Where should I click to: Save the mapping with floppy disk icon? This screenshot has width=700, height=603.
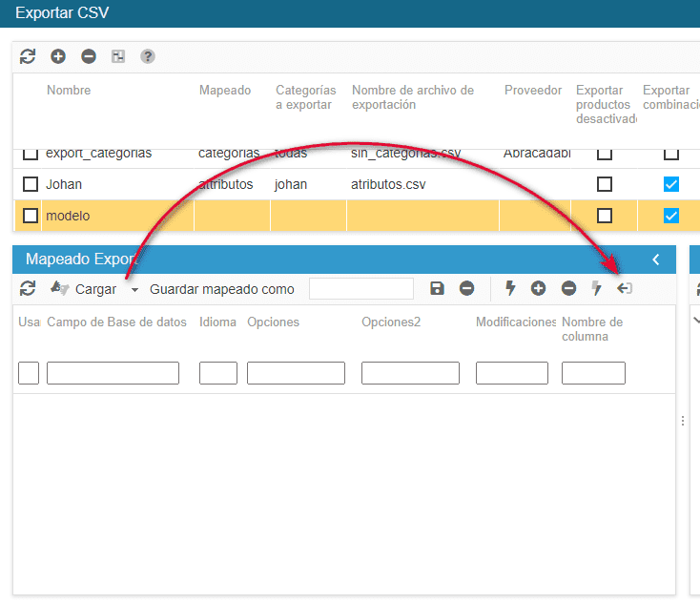(x=437, y=289)
